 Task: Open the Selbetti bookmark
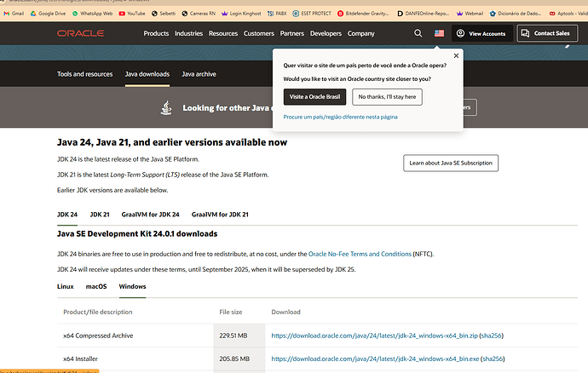[164, 14]
